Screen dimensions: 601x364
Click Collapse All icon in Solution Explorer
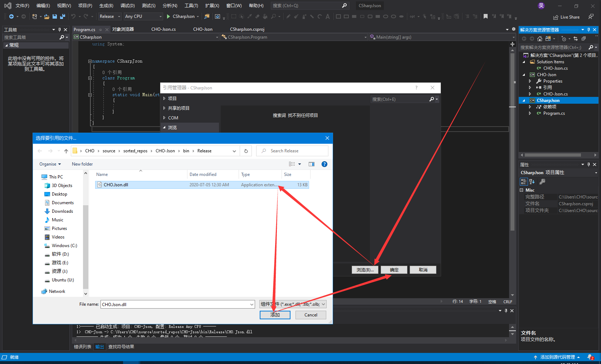[x=583, y=39]
